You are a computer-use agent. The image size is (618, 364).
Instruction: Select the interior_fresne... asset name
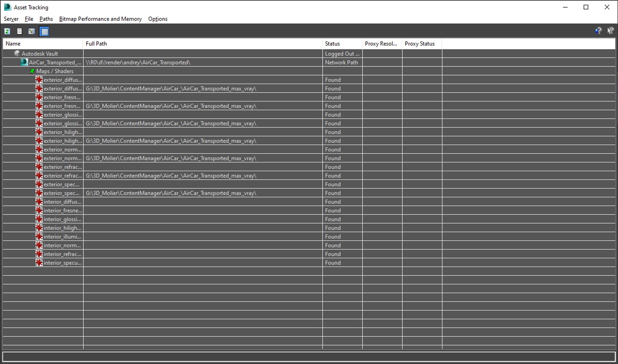63,211
